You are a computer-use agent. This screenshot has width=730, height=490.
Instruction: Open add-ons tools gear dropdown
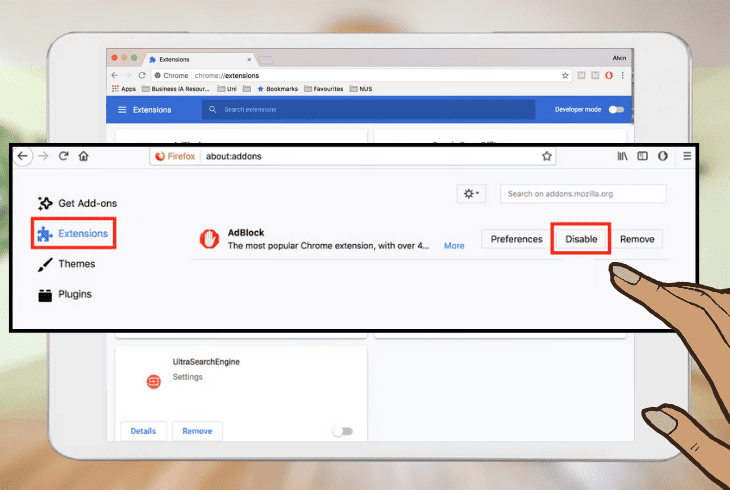[472, 194]
